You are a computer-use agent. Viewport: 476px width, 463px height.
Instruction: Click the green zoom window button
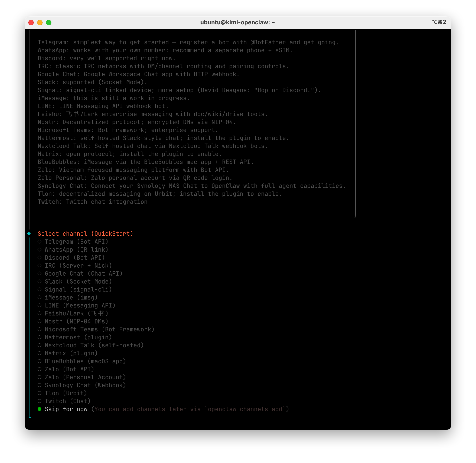pos(49,23)
